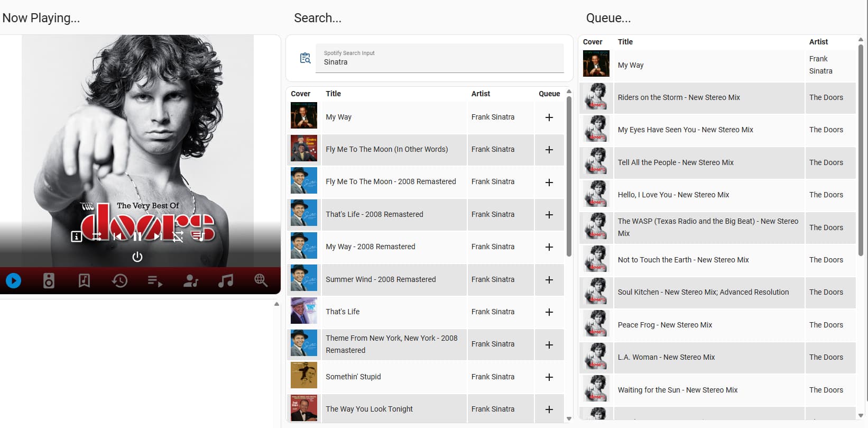The width and height of the screenshot is (868, 428).
Task: Add That's Life (original) plus icon to queue
Action: click(x=549, y=312)
